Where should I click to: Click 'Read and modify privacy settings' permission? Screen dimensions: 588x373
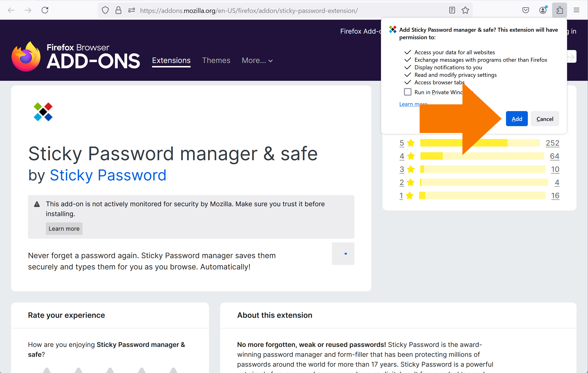coord(455,75)
